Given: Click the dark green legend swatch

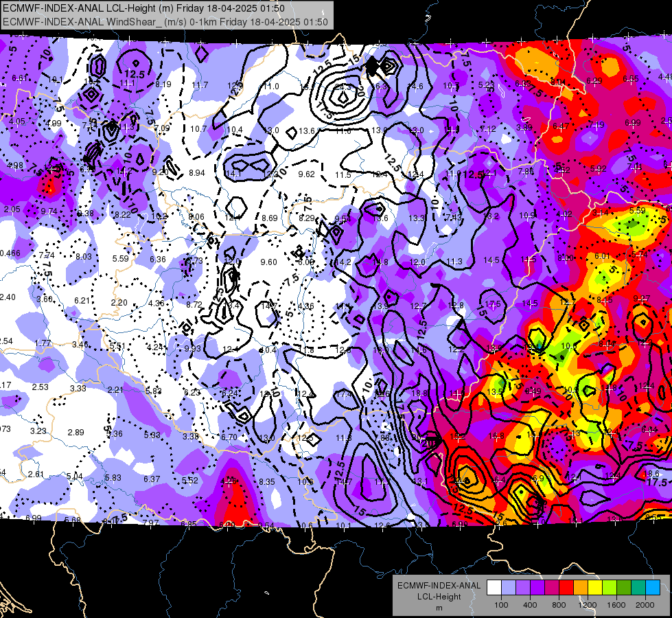Looking at the screenshot, I should [624, 588].
